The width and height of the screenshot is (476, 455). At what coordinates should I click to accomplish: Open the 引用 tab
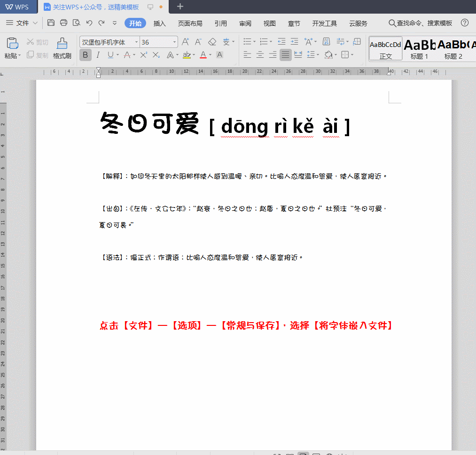pos(221,23)
